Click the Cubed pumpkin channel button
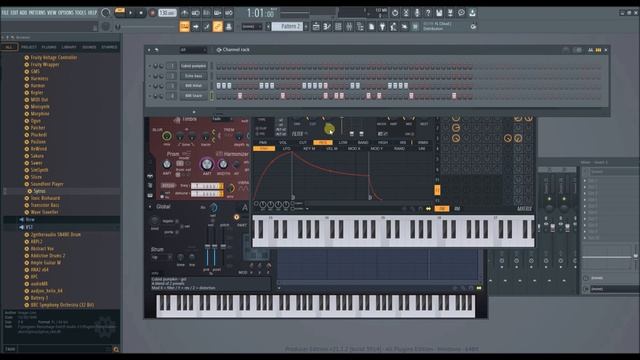The image size is (640, 360). coord(193,66)
